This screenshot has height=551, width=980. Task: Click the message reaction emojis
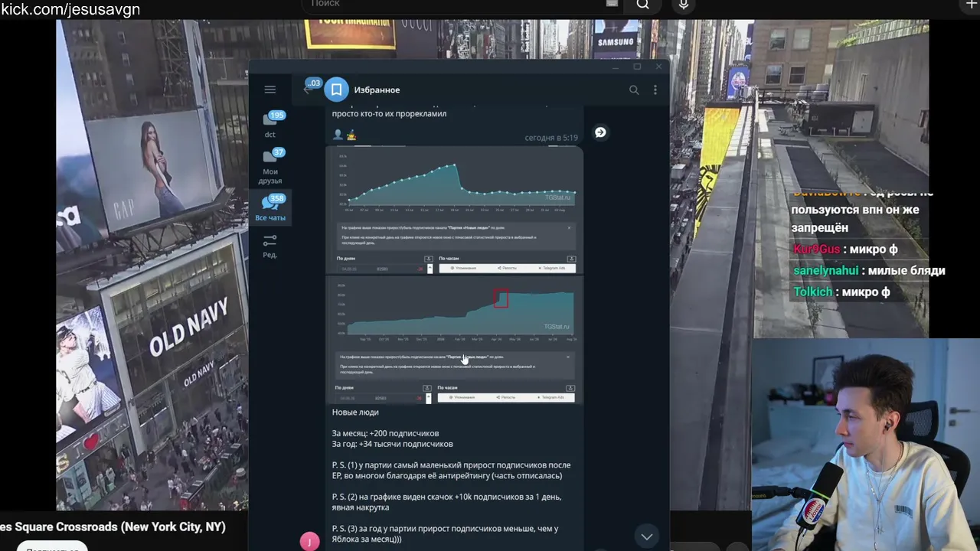pos(345,135)
